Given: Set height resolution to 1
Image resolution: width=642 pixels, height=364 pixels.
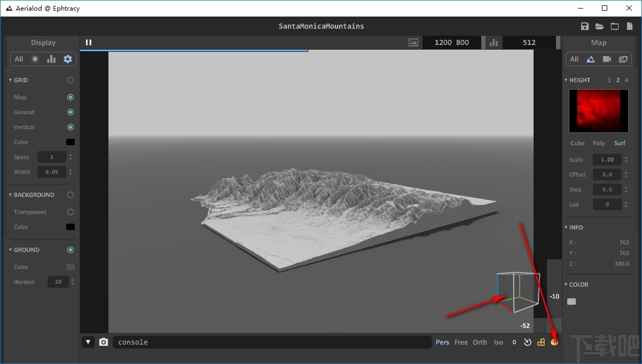Looking at the screenshot, I should [609, 80].
